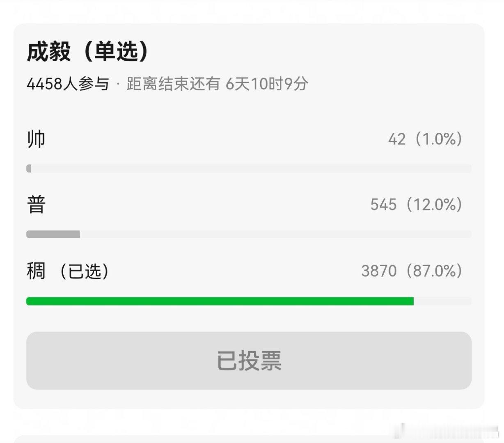Click the poll title 成毅（单选）
Viewport: 504px width, 443px height.
[88, 51]
